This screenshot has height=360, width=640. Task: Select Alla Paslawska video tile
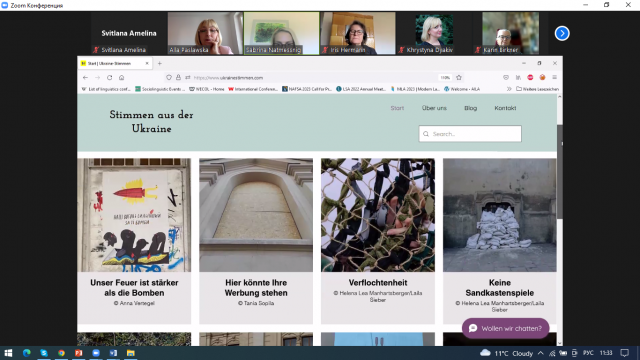[x=205, y=33]
